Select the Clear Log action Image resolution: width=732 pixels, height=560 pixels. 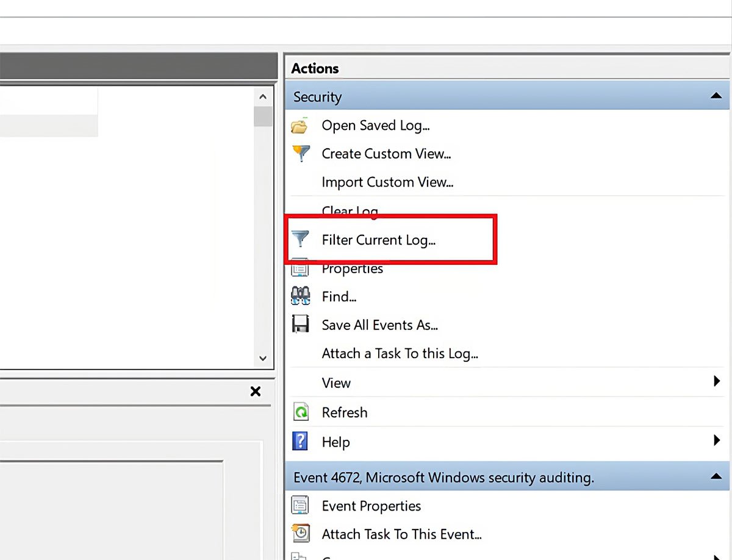[x=350, y=210]
